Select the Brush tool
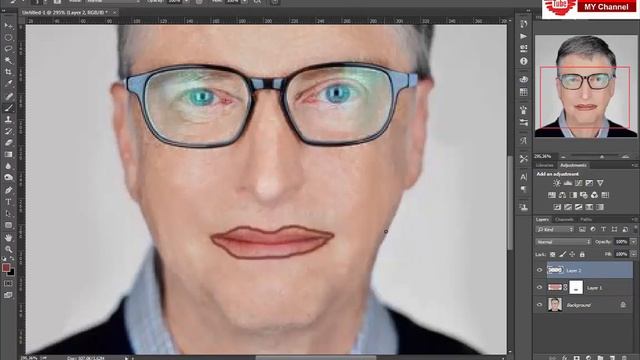This screenshot has width=640, height=360. pos(8,108)
